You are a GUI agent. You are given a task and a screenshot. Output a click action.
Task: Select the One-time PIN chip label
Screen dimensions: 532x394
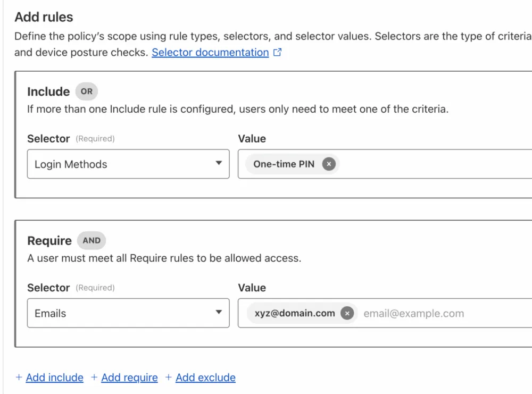click(284, 164)
